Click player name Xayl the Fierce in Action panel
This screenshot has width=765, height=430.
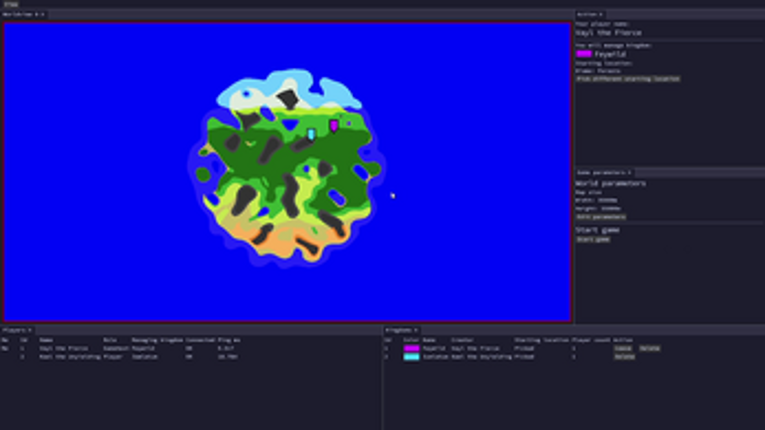coord(608,33)
